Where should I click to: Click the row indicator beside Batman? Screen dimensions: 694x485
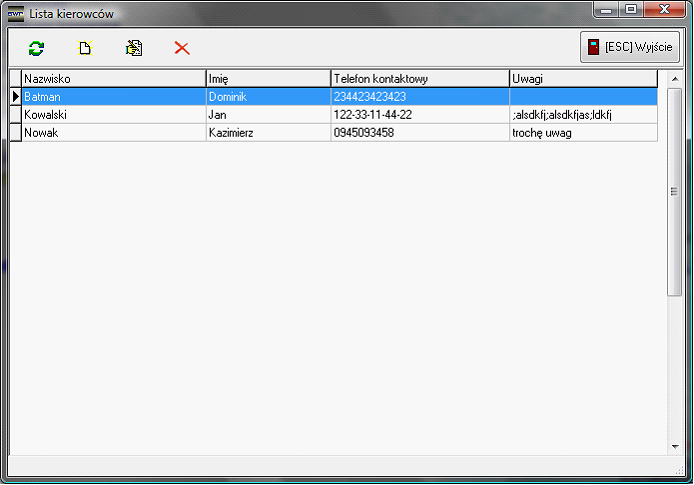click(15, 97)
